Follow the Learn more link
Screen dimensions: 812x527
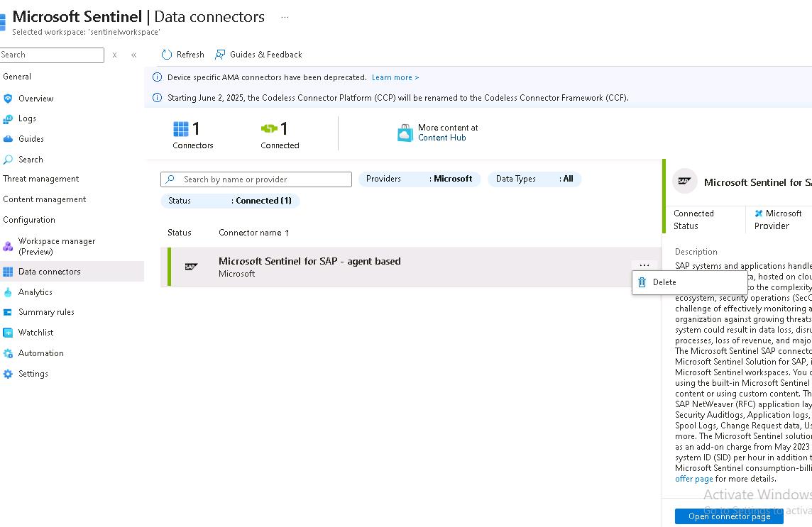point(395,77)
